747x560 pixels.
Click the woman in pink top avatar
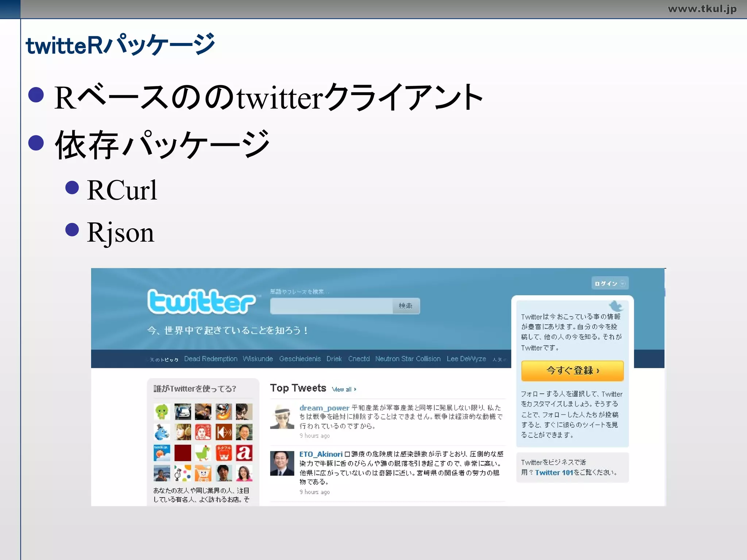244,473
